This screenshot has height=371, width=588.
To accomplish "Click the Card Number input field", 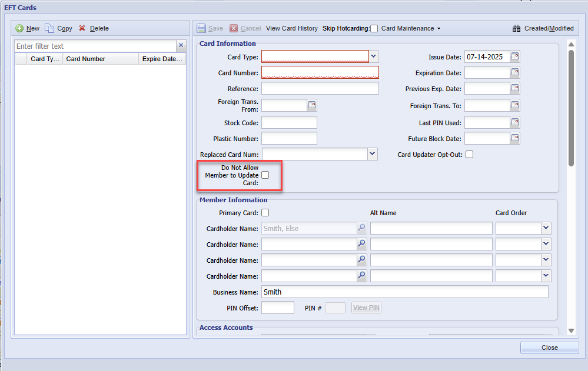I will 320,73.
